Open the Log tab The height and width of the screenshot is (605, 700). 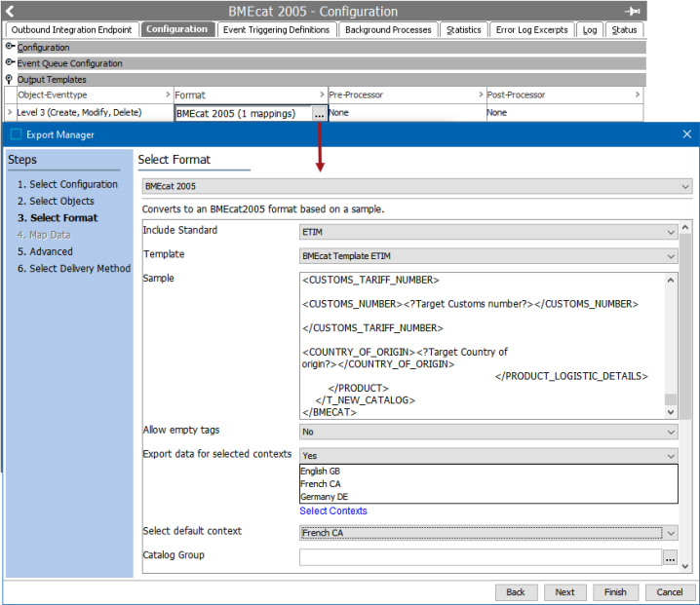click(x=590, y=30)
